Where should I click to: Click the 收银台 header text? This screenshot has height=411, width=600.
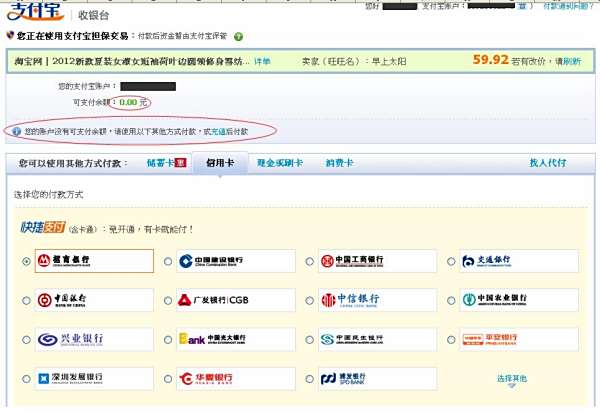click(x=94, y=15)
